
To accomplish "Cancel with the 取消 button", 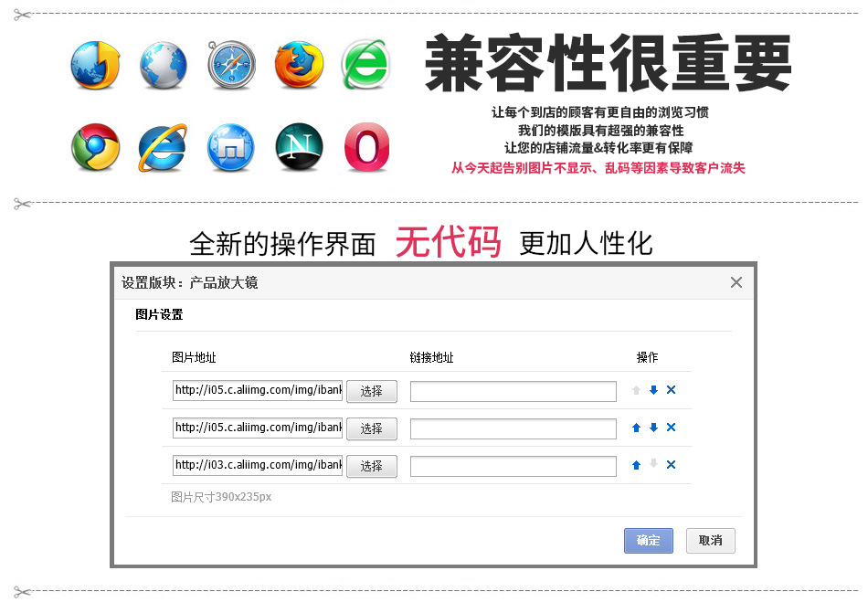I will (x=711, y=541).
